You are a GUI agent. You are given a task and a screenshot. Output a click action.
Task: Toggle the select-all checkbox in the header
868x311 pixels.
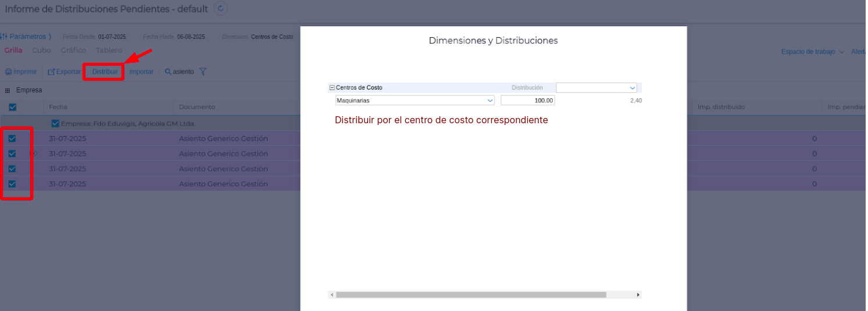pos(12,107)
